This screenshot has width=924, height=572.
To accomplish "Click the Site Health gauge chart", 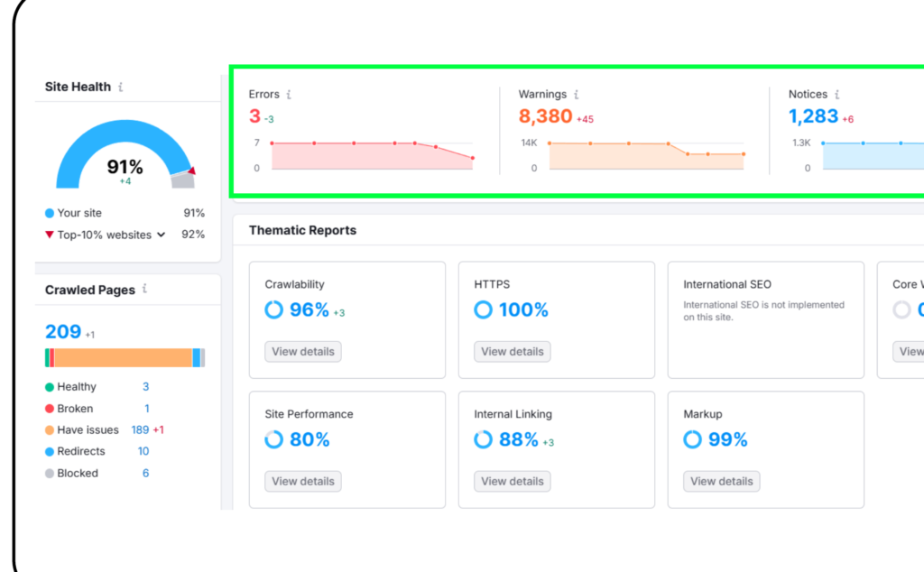I will pos(125,154).
